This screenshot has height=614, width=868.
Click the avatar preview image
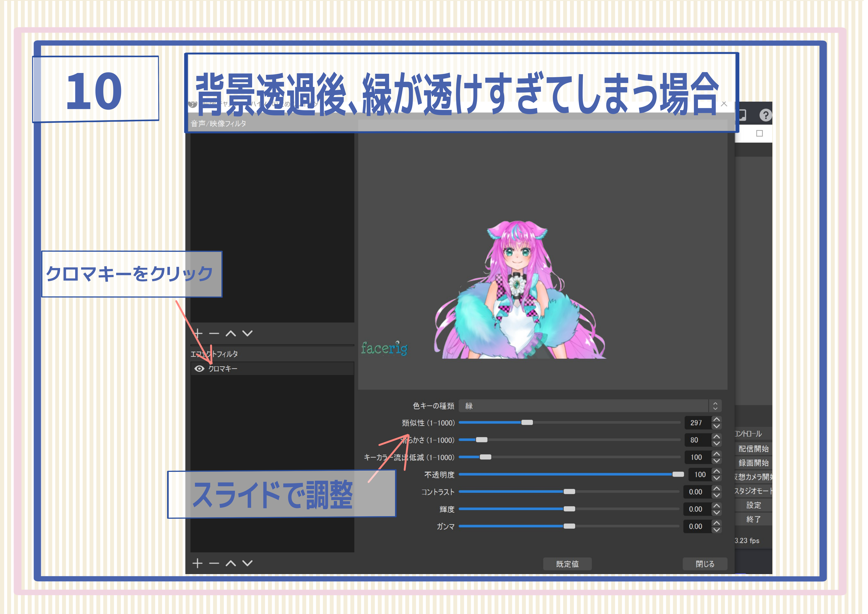tap(520, 289)
